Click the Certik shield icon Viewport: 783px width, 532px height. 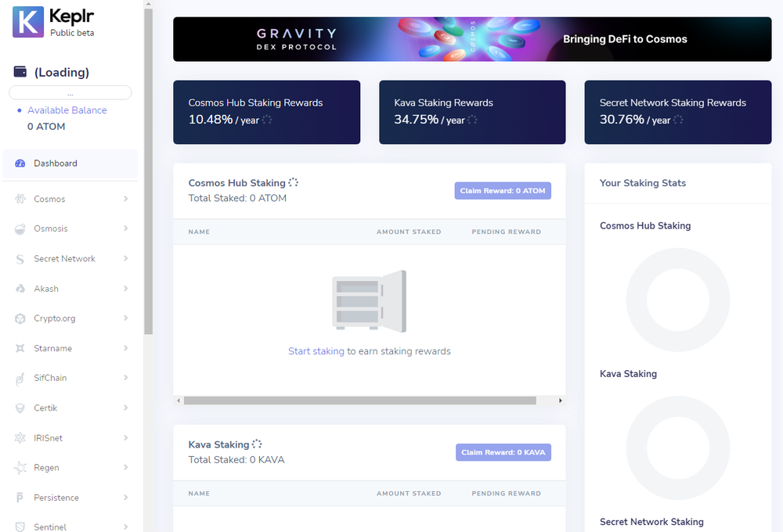point(20,408)
